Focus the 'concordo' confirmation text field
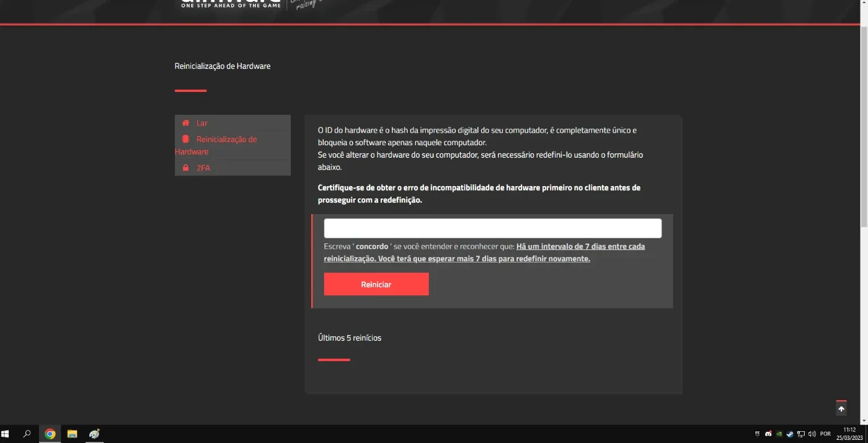The width and height of the screenshot is (868, 443). pyautogui.click(x=493, y=228)
